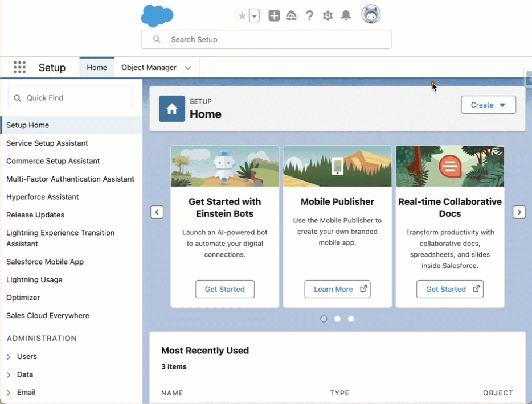Open the App Launcher grid icon
Image resolution: width=532 pixels, height=404 pixels.
pyautogui.click(x=20, y=67)
